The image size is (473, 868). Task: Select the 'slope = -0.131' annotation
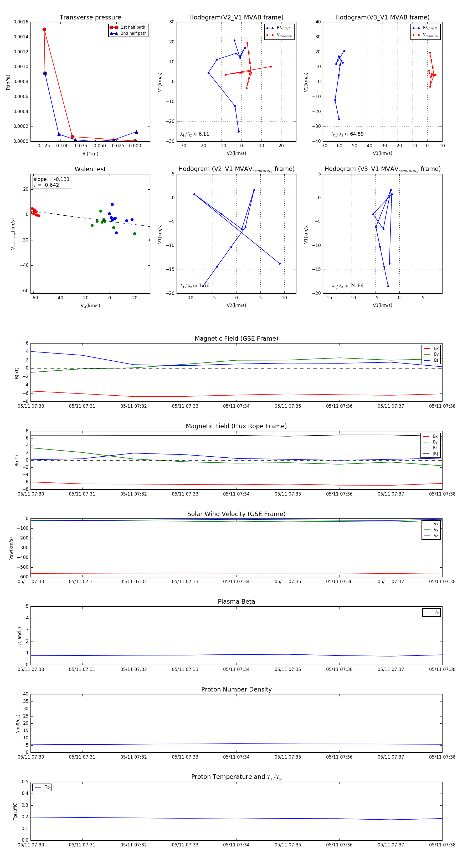click(52, 179)
